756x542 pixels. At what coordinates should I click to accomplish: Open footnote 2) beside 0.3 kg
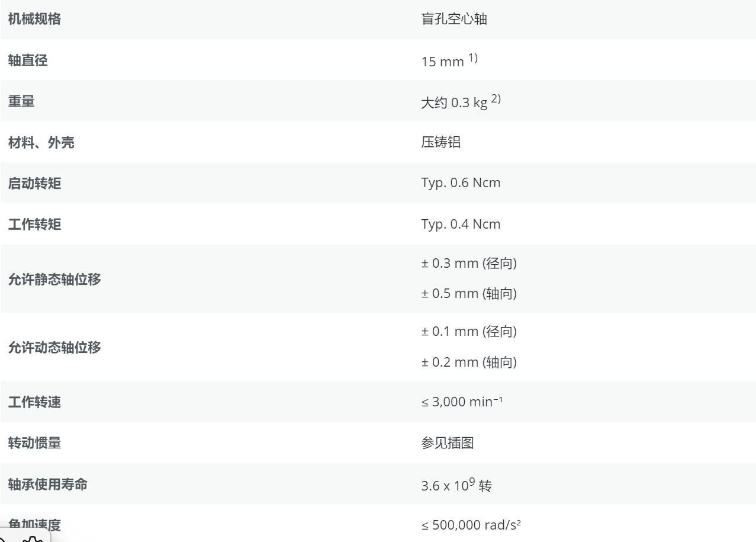(497, 99)
